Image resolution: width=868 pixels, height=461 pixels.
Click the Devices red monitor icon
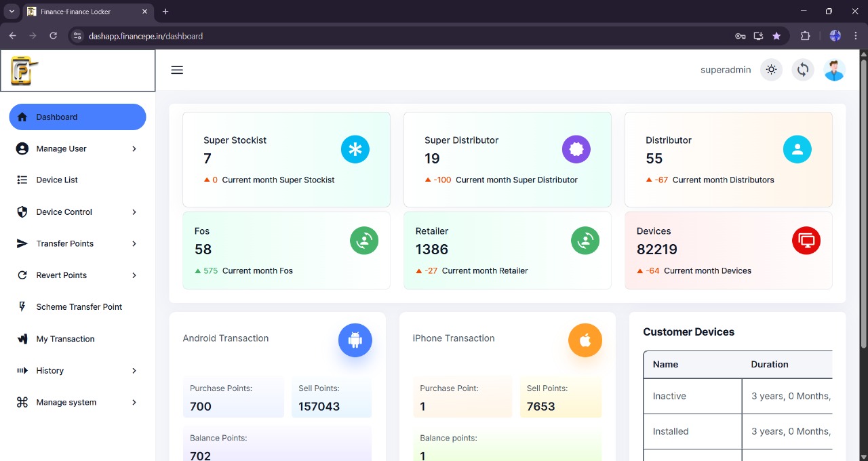tap(806, 240)
